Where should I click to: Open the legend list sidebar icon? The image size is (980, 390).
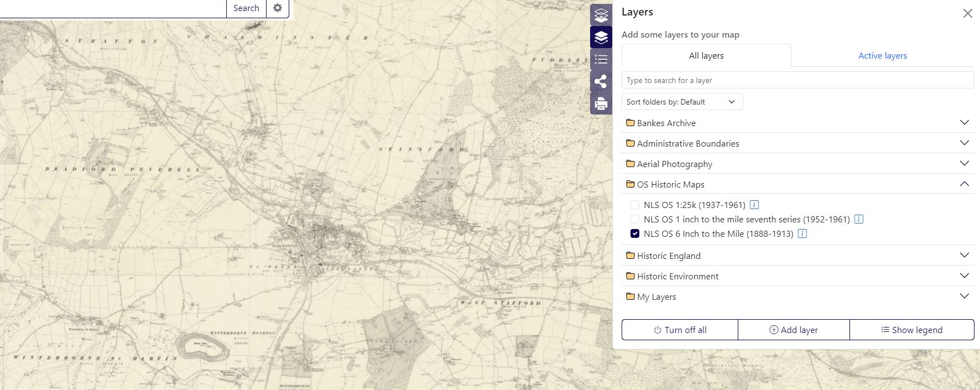[x=601, y=60]
